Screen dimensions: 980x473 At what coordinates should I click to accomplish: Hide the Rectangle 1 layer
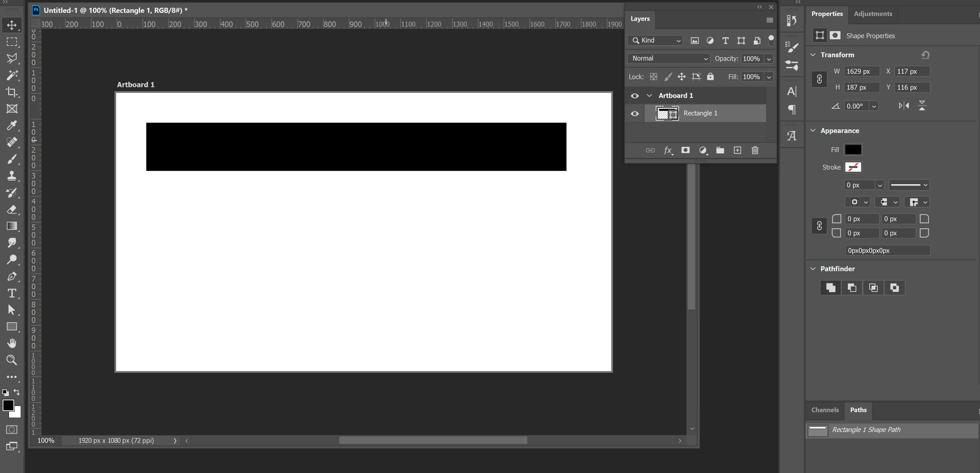[635, 113]
